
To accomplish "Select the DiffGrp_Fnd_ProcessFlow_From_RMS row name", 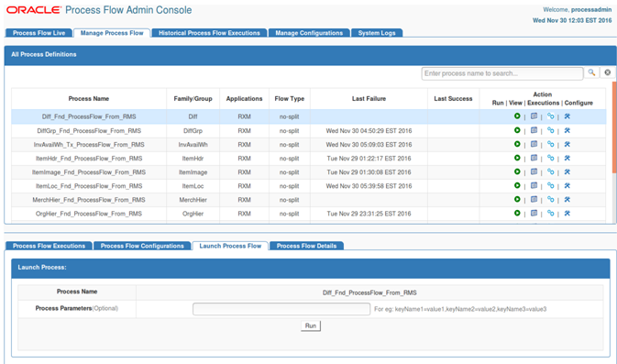I will point(89,130).
